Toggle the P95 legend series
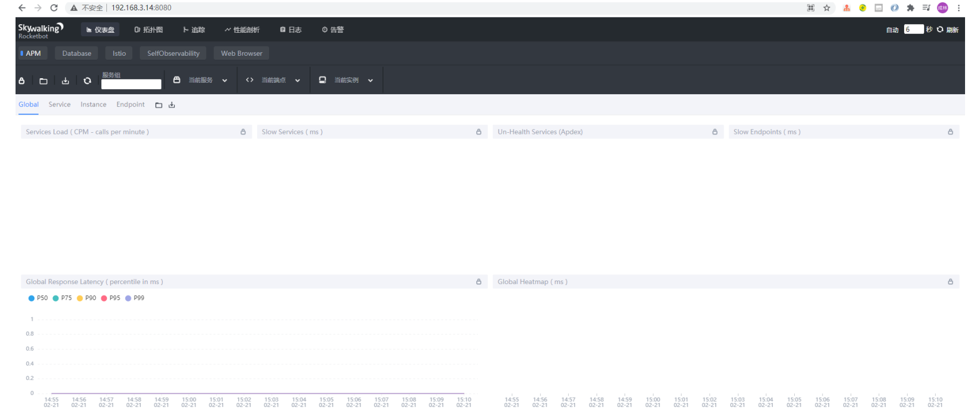Viewport: 980px width, 419px height. tap(110, 298)
